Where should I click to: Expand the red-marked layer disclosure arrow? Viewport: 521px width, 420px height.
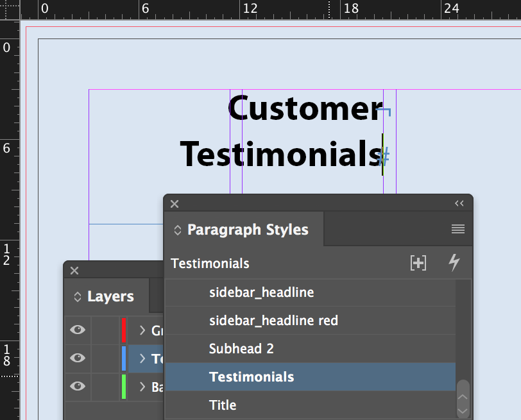pyautogui.click(x=142, y=330)
